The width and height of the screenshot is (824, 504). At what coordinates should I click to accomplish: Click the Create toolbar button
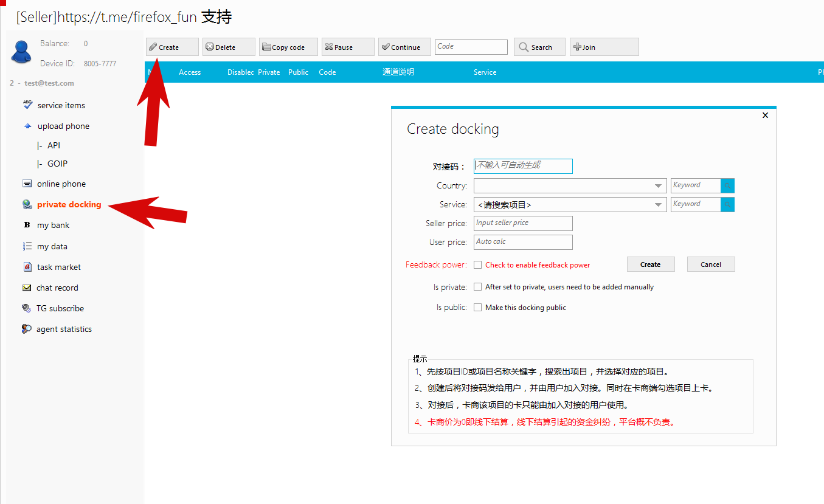pos(172,47)
